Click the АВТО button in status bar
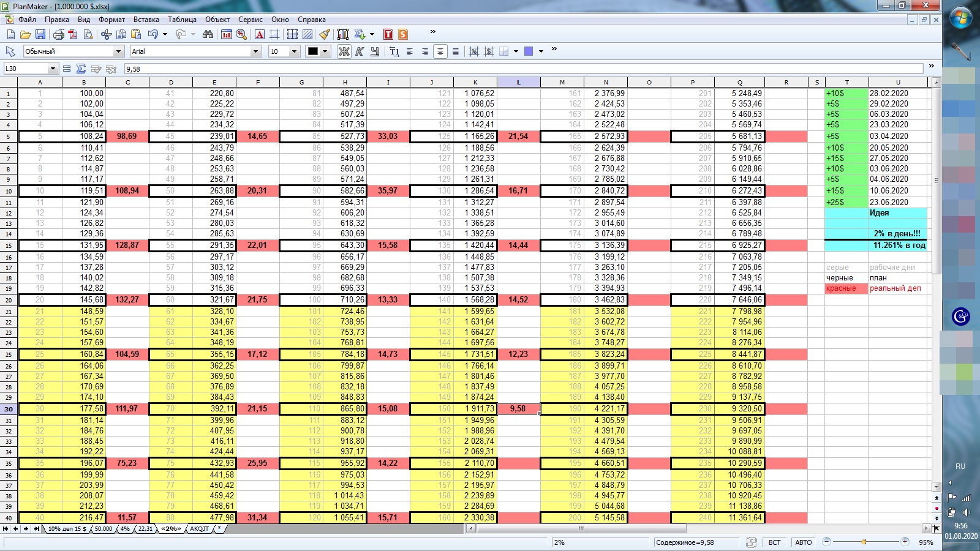The image size is (980, 551). [x=803, y=542]
